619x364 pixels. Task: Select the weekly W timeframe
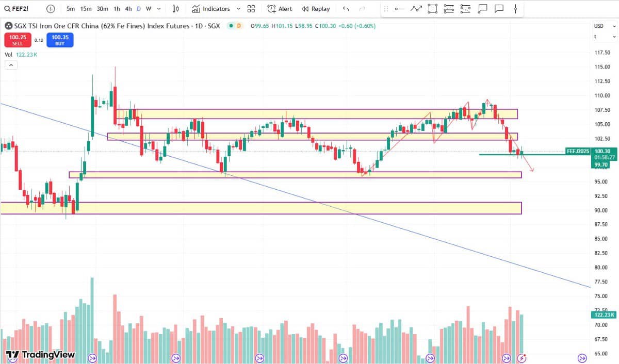149,9
